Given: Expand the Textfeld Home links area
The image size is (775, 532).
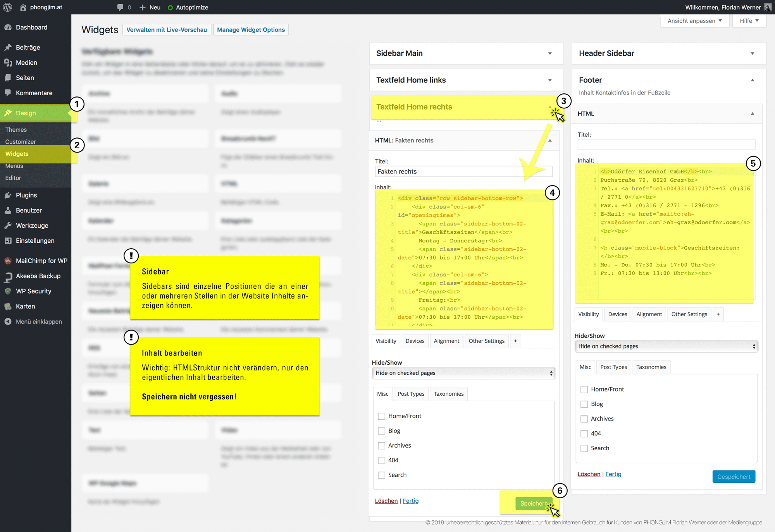Looking at the screenshot, I should [550, 80].
